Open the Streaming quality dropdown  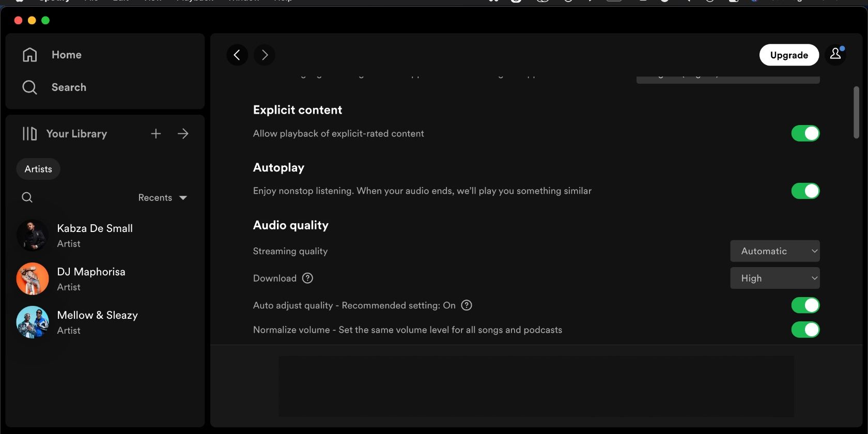point(774,251)
